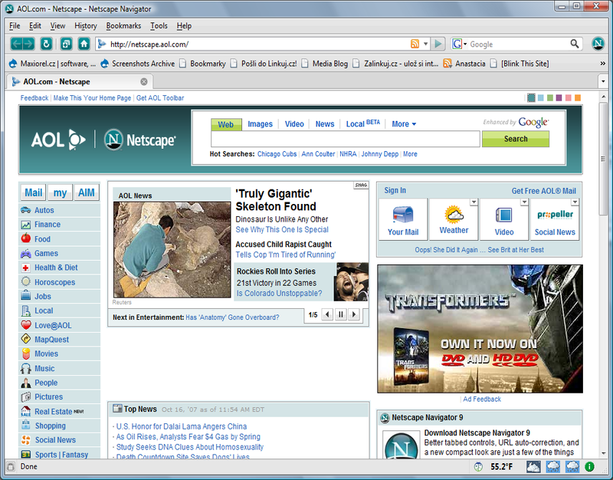The width and height of the screenshot is (613, 480).
Task: Click the green Search button
Action: tap(515, 139)
